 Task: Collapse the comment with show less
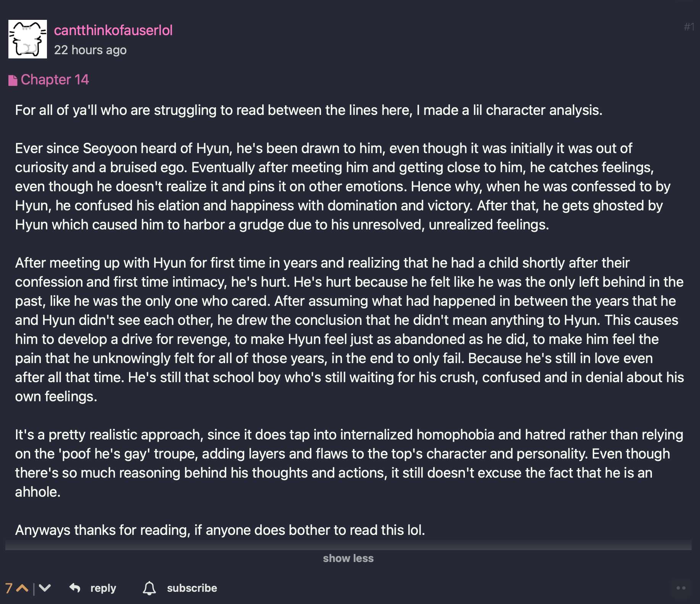pyautogui.click(x=348, y=558)
